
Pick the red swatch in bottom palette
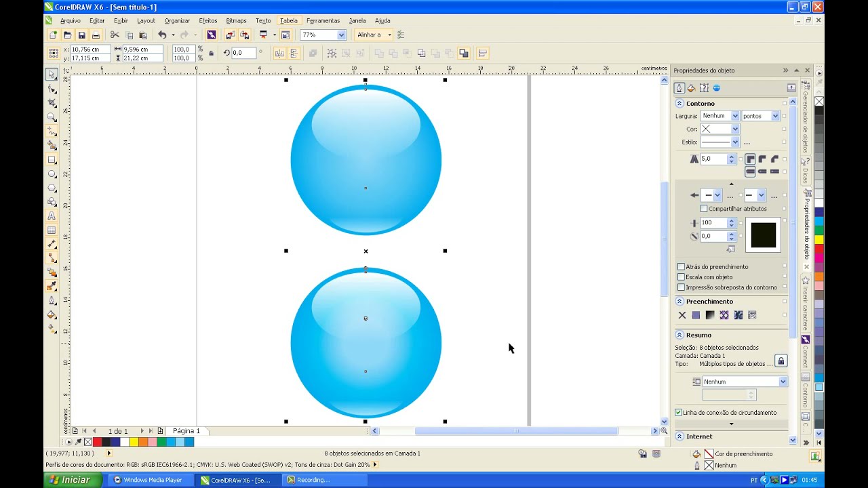pyautogui.click(x=97, y=442)
